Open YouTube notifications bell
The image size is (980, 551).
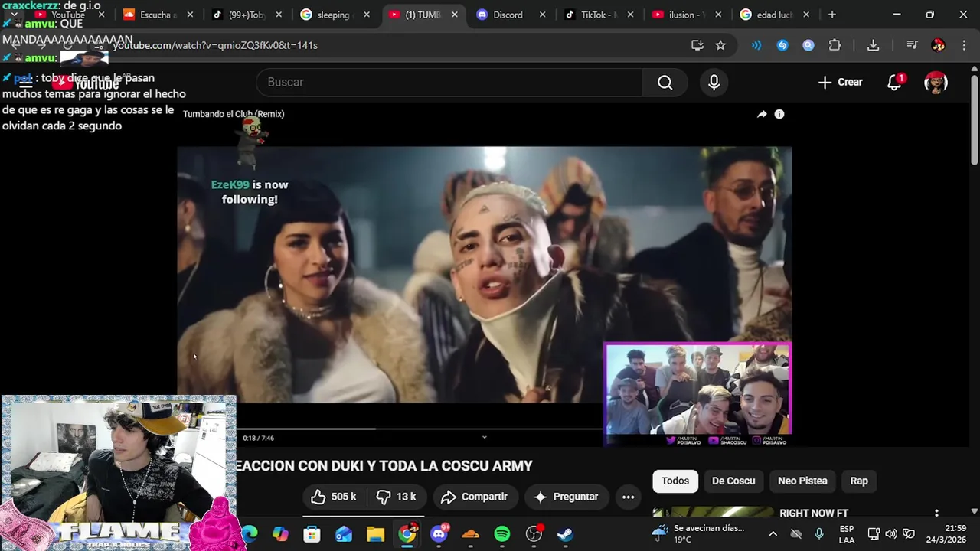[x=894, y=82]
